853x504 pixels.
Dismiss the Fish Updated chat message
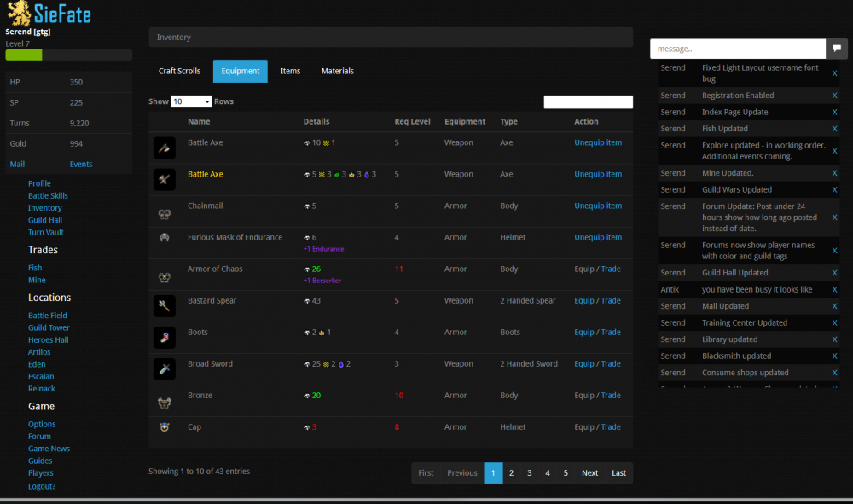pyautogui.click(x=834, y=129)
